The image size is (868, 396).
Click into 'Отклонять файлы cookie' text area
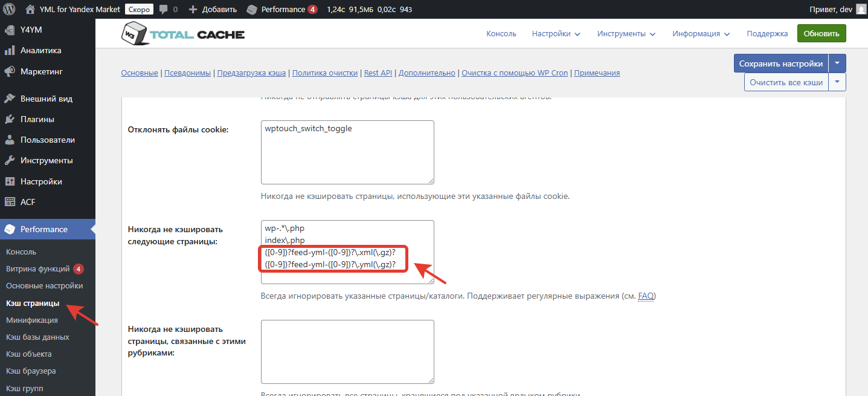(x=347, y=152)
